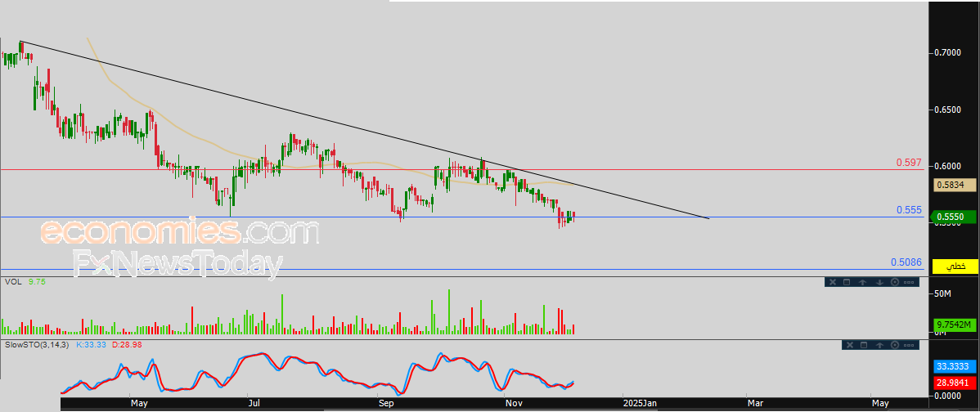Image resolution: width=980 pixels, height=412 pixels.
Task: Click the SlowSTO(3,14,3) indicator label
Action: point(37,344)
